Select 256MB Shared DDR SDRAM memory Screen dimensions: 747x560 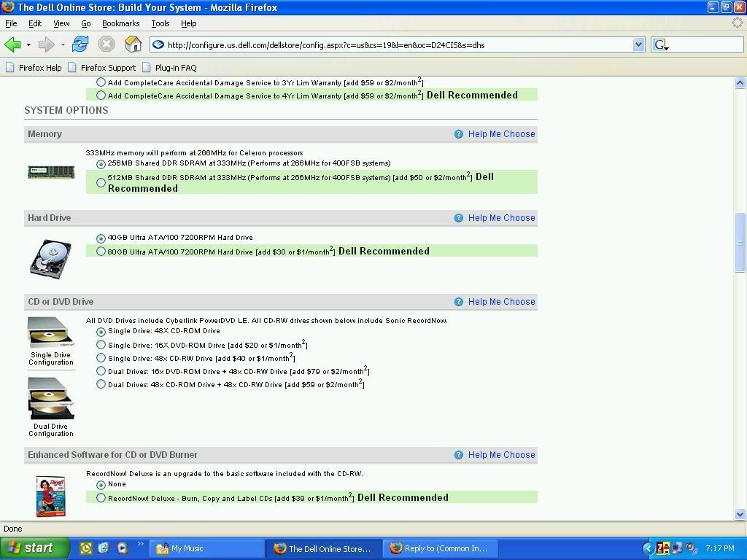tap(101, 164)
